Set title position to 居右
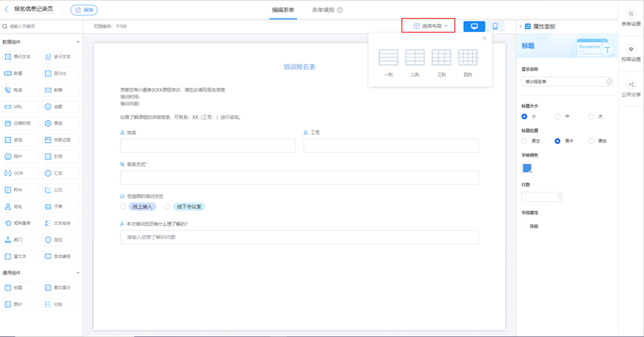This screenshot has width=644, height=337. coord(590,141)
